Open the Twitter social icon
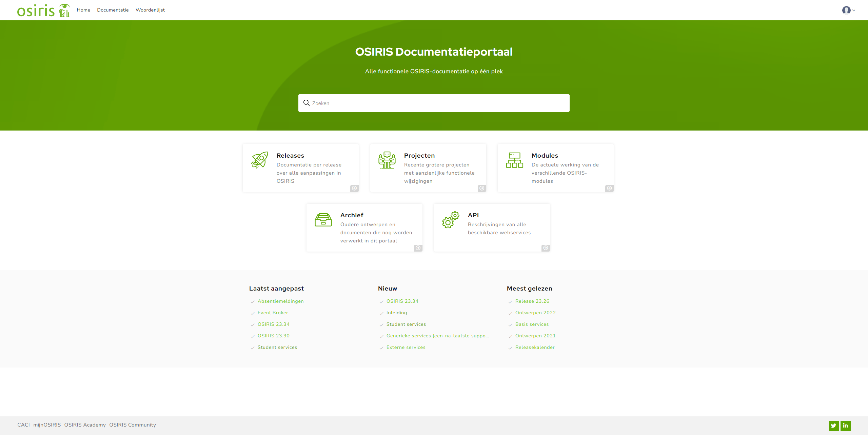 833,426
